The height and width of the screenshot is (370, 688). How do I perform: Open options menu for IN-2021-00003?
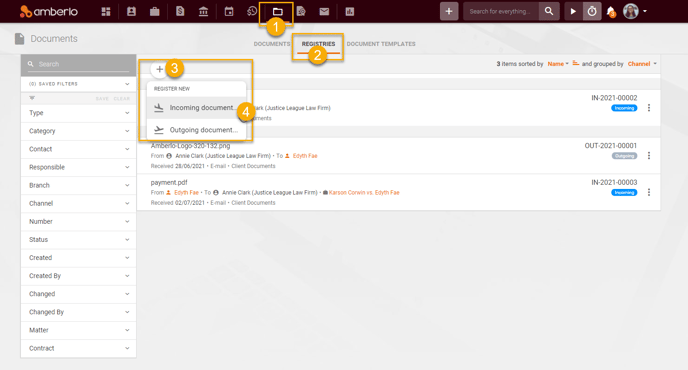[x=649, y=192]
